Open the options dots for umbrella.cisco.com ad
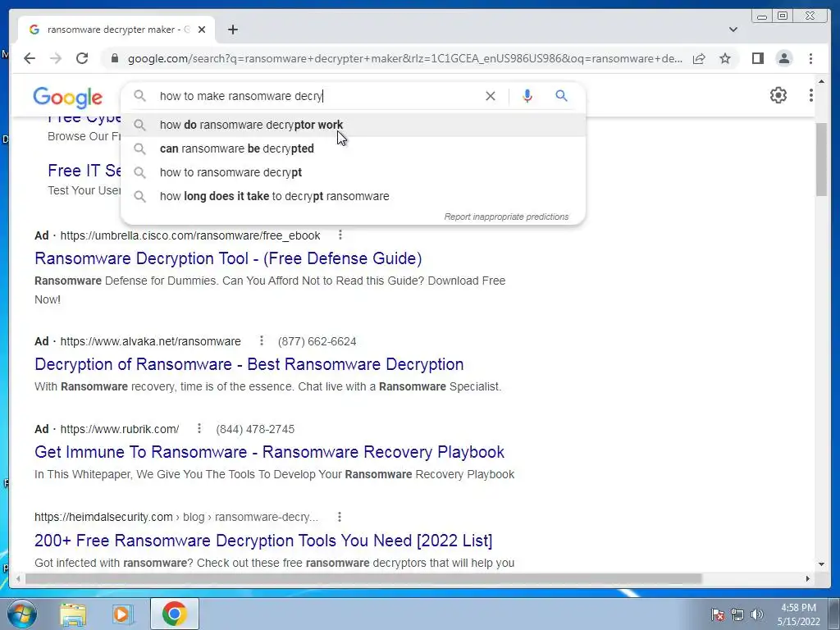Screen dimensions: 840x630 point(340,235)
